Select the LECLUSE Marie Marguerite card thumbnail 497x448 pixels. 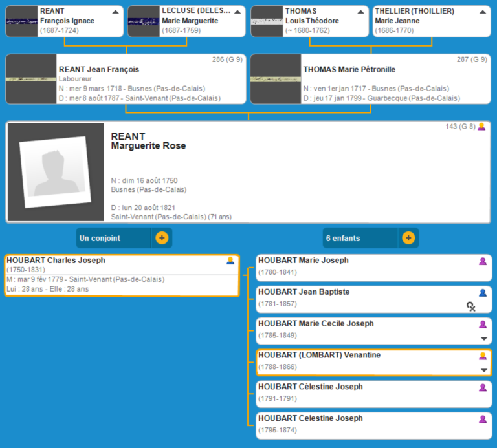144,21
